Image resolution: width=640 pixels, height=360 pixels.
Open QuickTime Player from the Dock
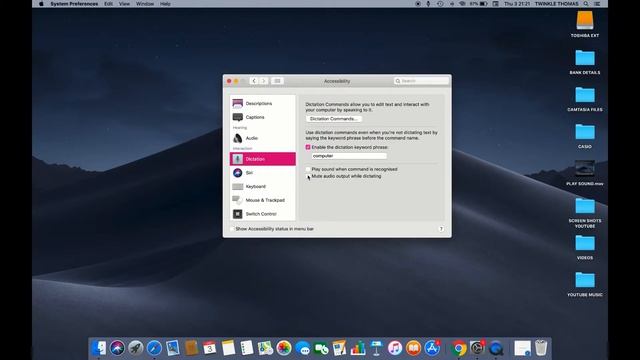point(496,348)
